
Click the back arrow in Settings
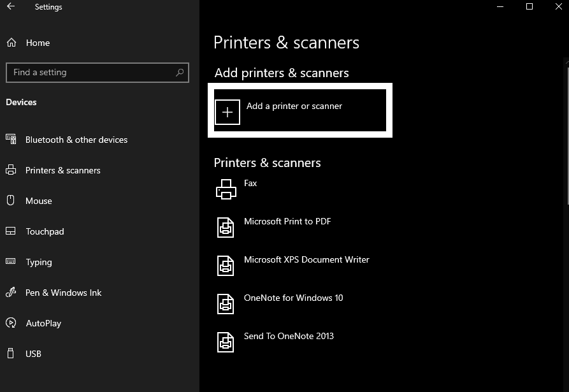point(11,6)
